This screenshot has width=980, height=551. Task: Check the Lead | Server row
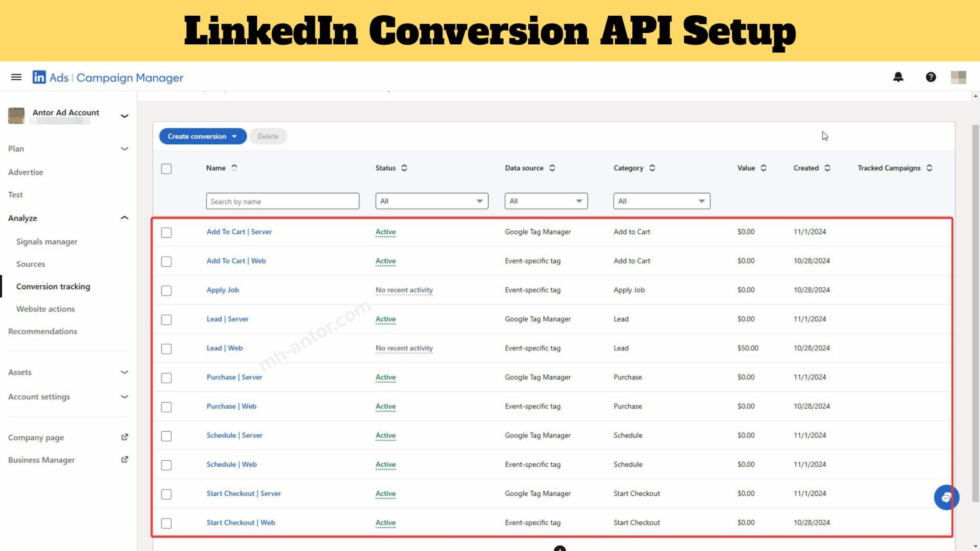pyautogui.click(x=166, y=320)
